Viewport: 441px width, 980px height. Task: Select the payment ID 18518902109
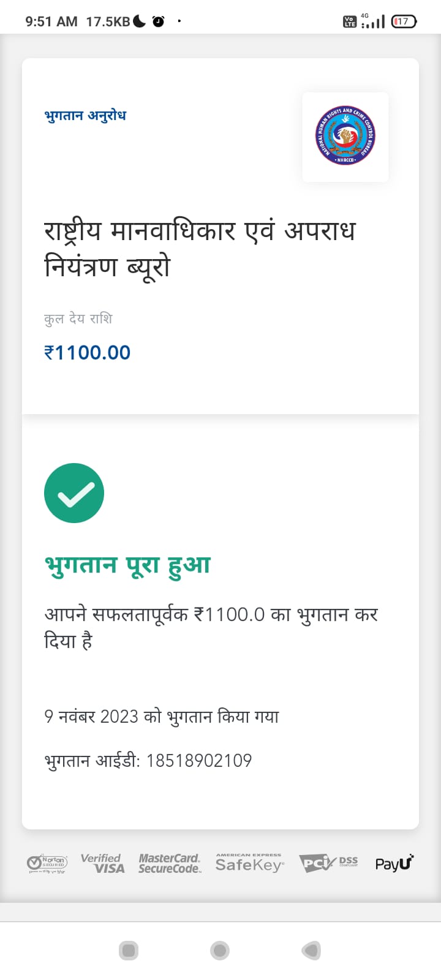click(x=199, y=761)
